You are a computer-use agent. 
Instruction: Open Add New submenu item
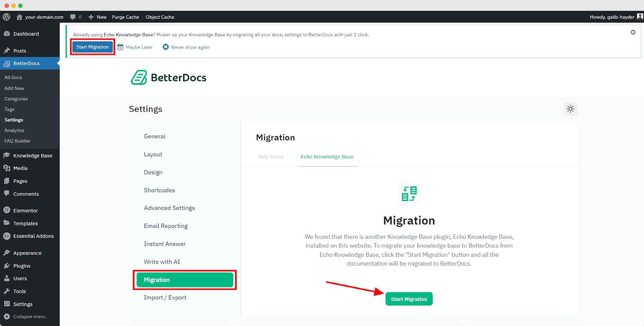point(14,88)
